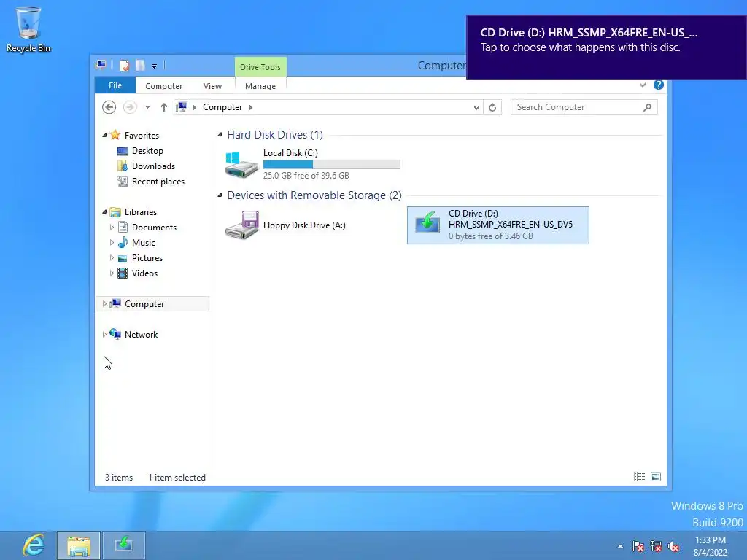747x560 pixels.
Task: Launch Internet Explorer from taskbar
Action: [x=34, y=545]
